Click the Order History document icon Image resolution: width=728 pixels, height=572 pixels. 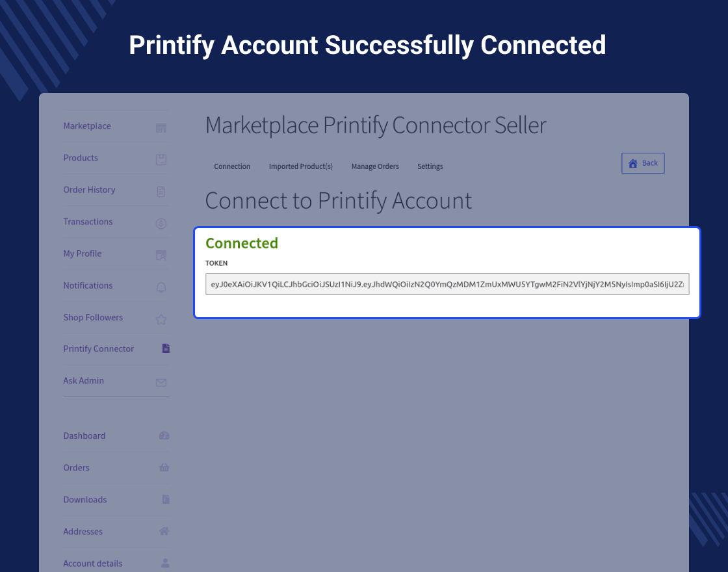pyautogui.click(x=161, y=191)
